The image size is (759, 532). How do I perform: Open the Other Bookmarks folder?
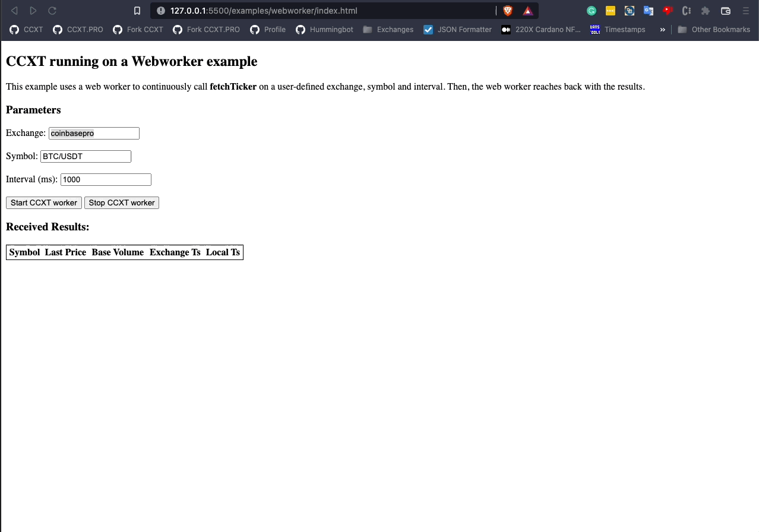714,29
